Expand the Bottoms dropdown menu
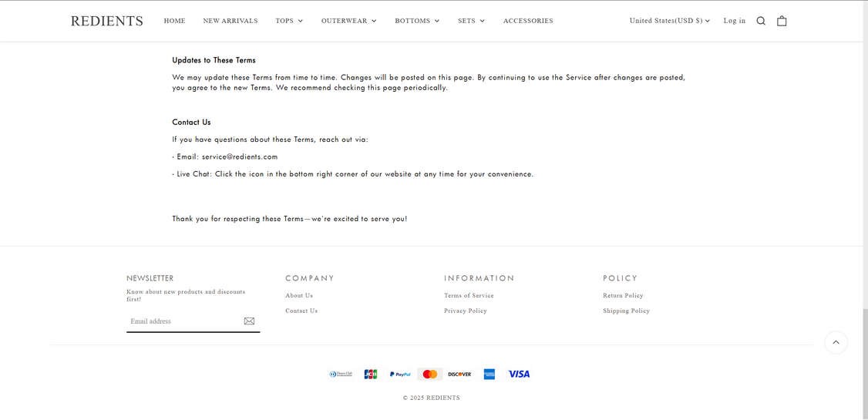Screen dimensions: 868x420 [x=417, y=21]
